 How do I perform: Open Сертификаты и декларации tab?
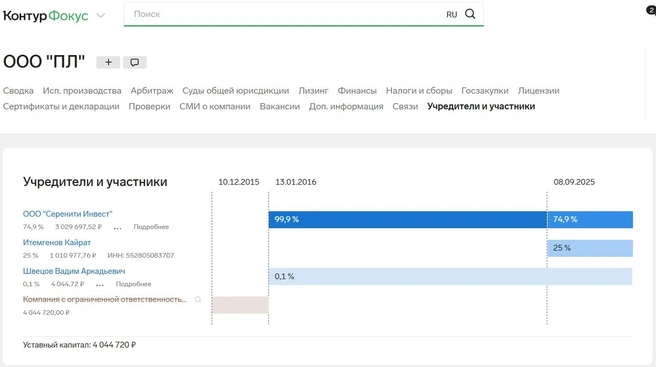[61, 106]
